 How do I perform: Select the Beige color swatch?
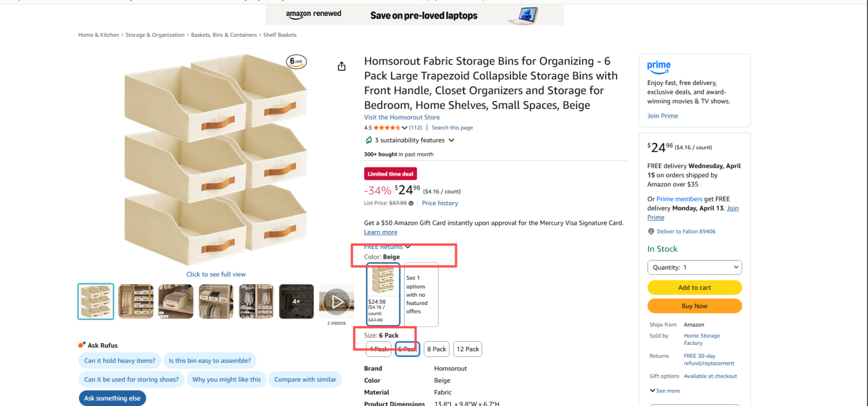[383, 293]
